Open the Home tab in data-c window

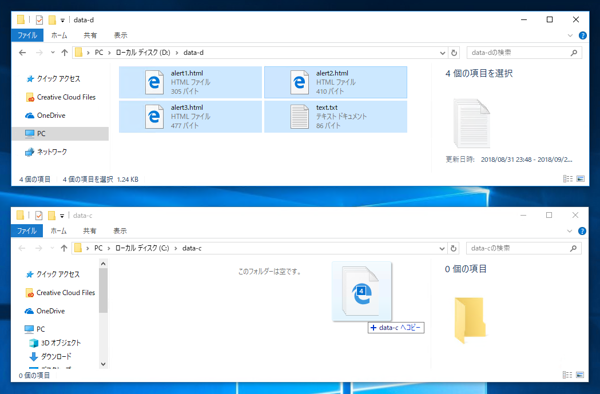pyautogui.click(x=59, y=231)
